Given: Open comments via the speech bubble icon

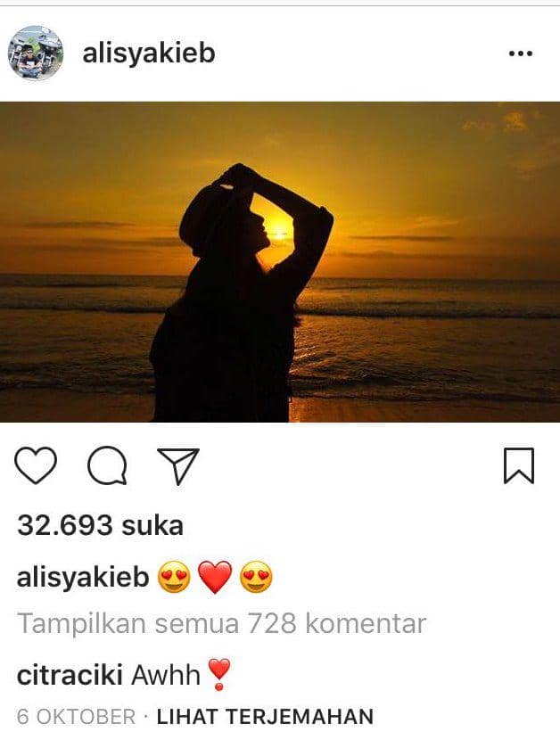Looking at the screenshot, I should click(107, 465).
